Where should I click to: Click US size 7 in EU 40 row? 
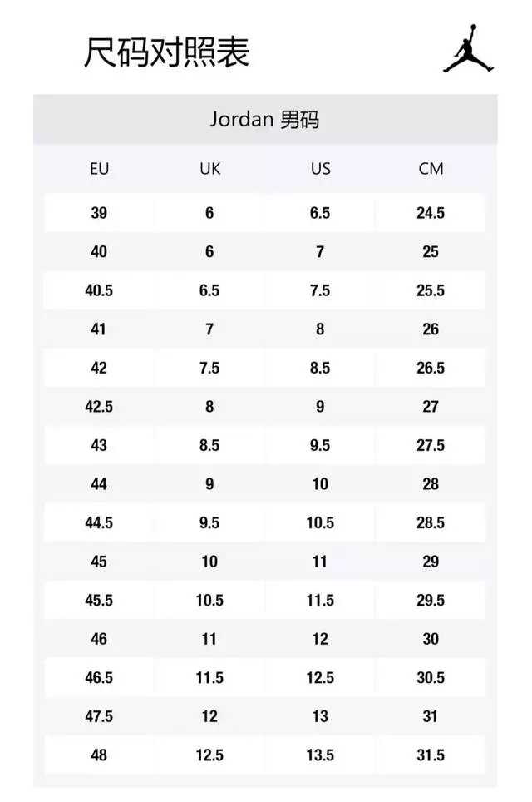tap(320, 251)
